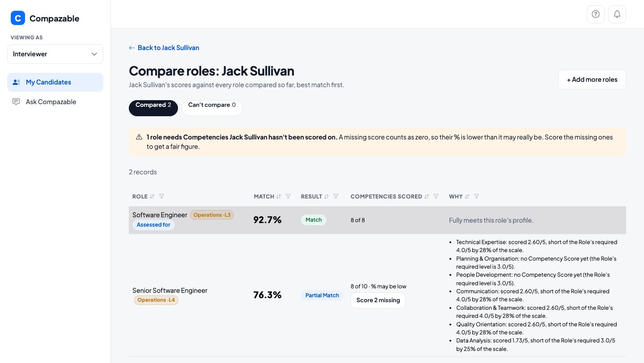Click the Operations L4 badge
This screenshot has height=363, width=644.
156,300
